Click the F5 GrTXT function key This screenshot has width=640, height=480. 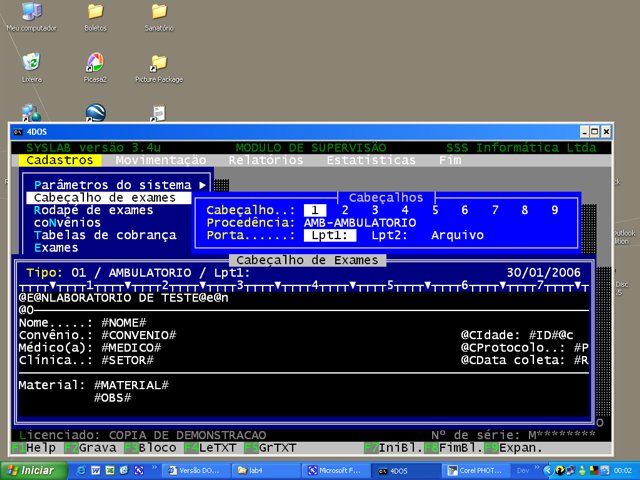270,448
